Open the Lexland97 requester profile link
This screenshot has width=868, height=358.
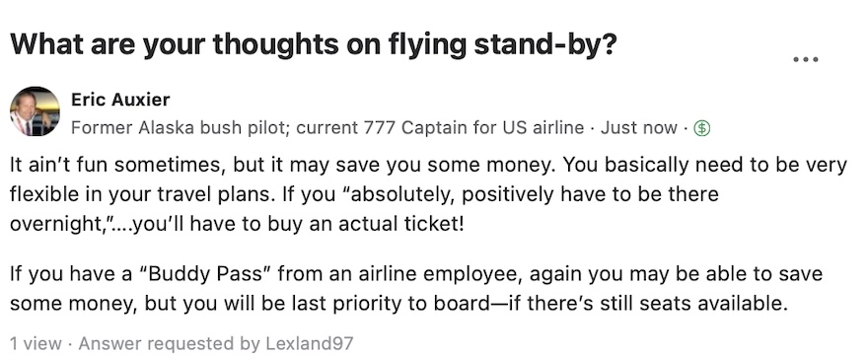[309, 343]
